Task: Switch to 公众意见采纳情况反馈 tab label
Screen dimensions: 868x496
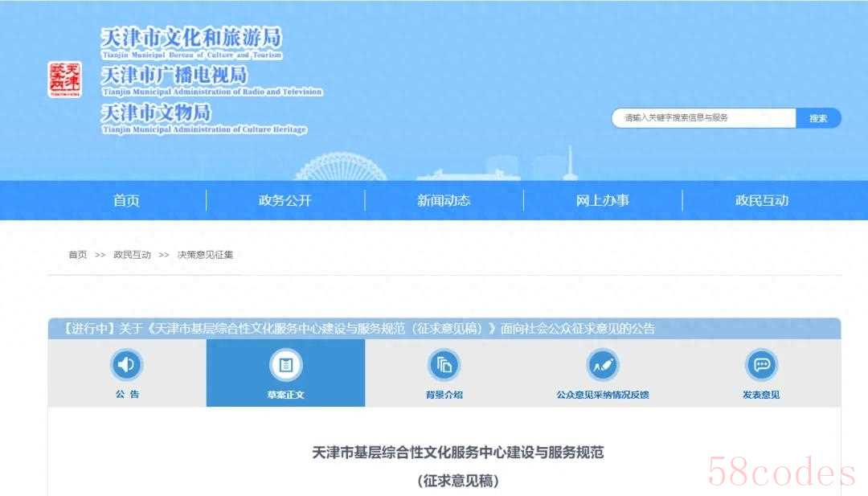Action: [603, 395]
